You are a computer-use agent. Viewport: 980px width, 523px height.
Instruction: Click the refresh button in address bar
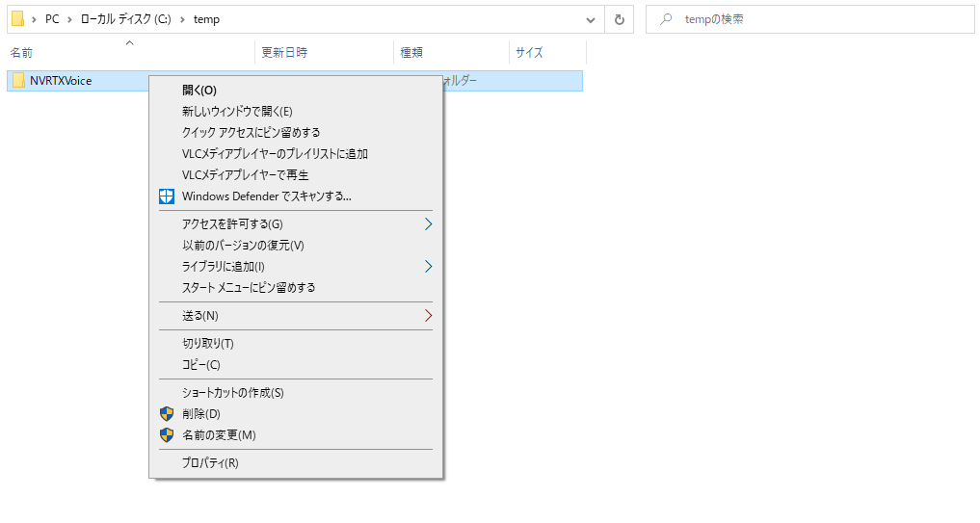click(x=619, y=19)
